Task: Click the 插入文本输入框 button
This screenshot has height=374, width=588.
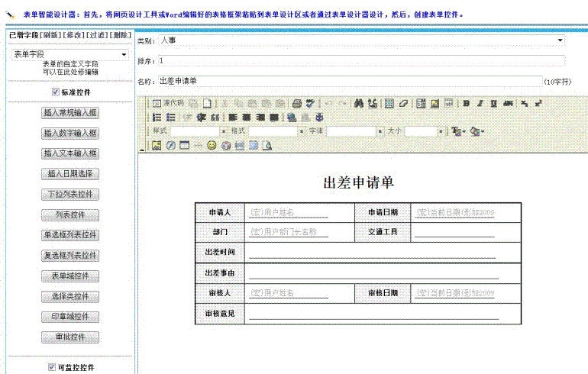Action: click(x=70, y=153)
